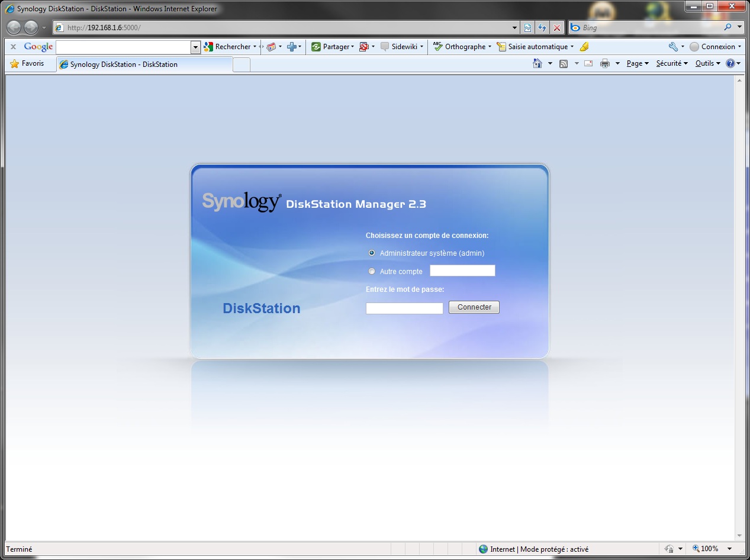The image size is (750, 560).
Task: Close the Google Toolbar with the x
Action: (13, 47)
